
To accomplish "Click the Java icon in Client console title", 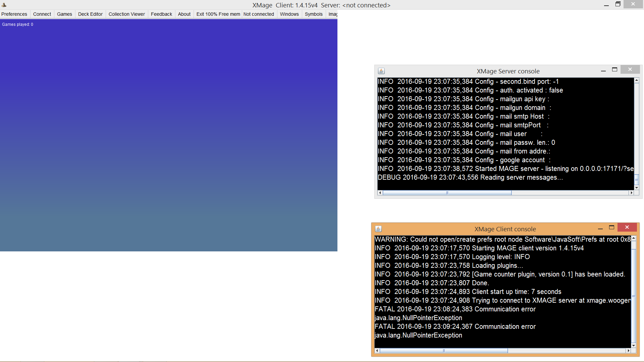I will tap(378, 229).
